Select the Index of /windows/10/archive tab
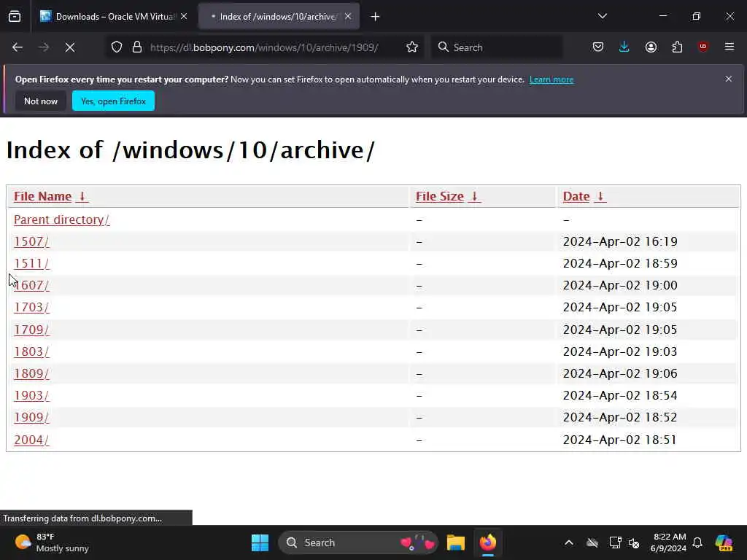The height and width of the screenshot is (560, 747). click(x=278, y=17)
